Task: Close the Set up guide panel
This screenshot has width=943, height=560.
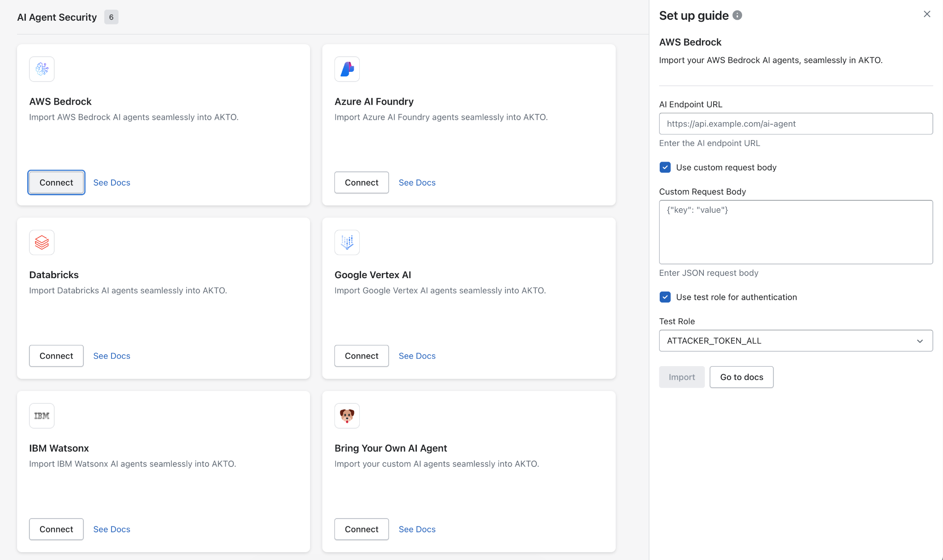Action: pyautogui.click(x=927, y=14)
